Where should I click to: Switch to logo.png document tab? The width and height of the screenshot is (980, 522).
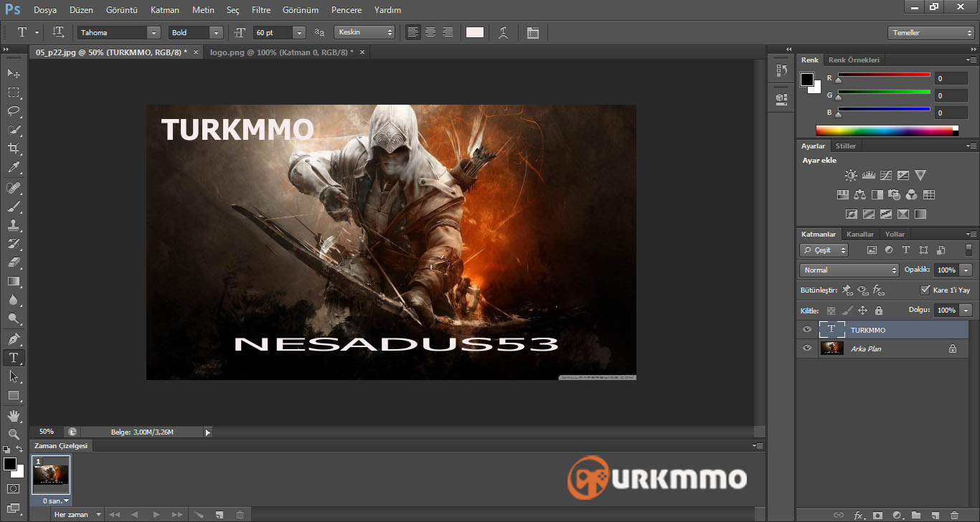click(x=282, y=52)
